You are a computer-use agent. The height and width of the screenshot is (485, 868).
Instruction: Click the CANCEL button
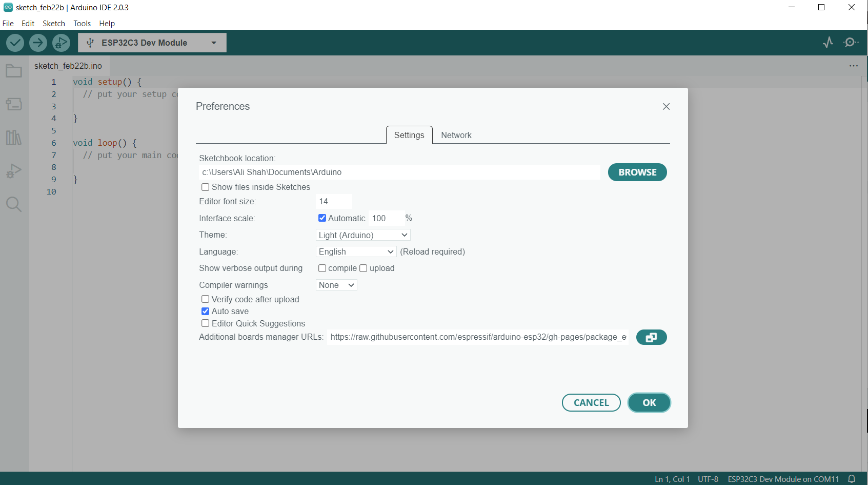point(591,403)
